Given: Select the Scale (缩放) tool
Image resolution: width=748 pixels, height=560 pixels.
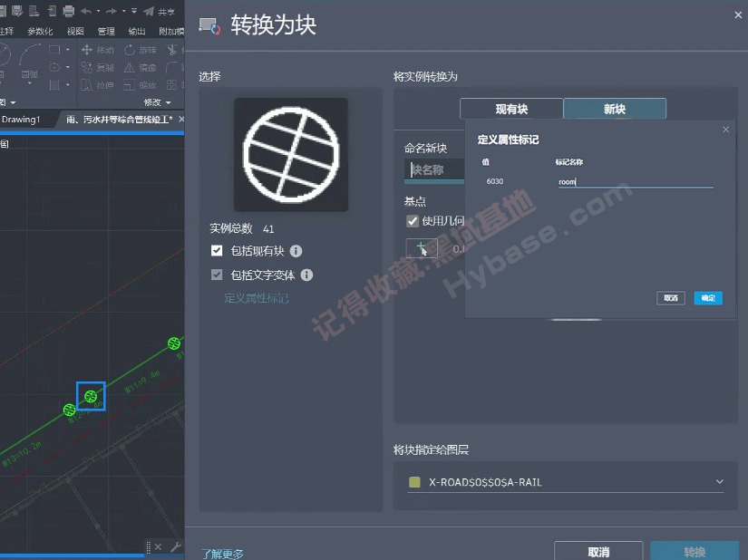Looking at the screenshot, I should click(141, 85).
